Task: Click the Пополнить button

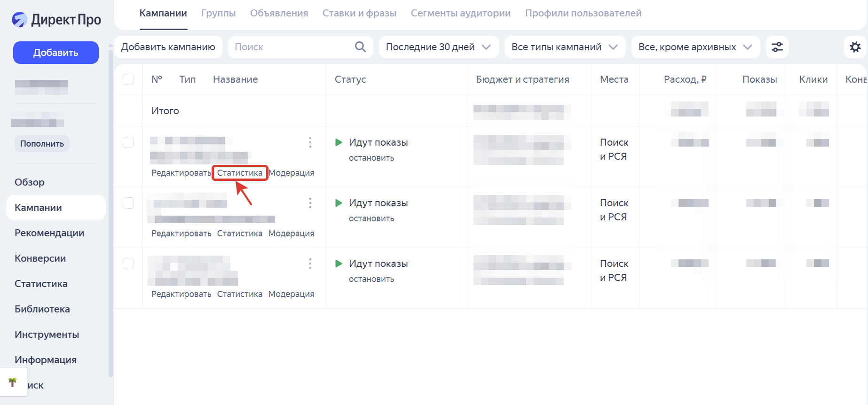Action: point(42,144)
